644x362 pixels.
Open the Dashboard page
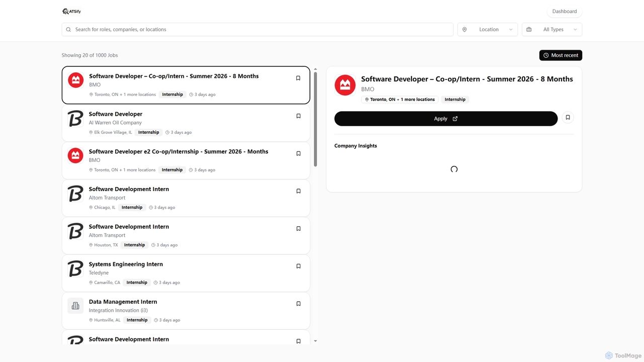pyautogui.click(x=565, y=11)
